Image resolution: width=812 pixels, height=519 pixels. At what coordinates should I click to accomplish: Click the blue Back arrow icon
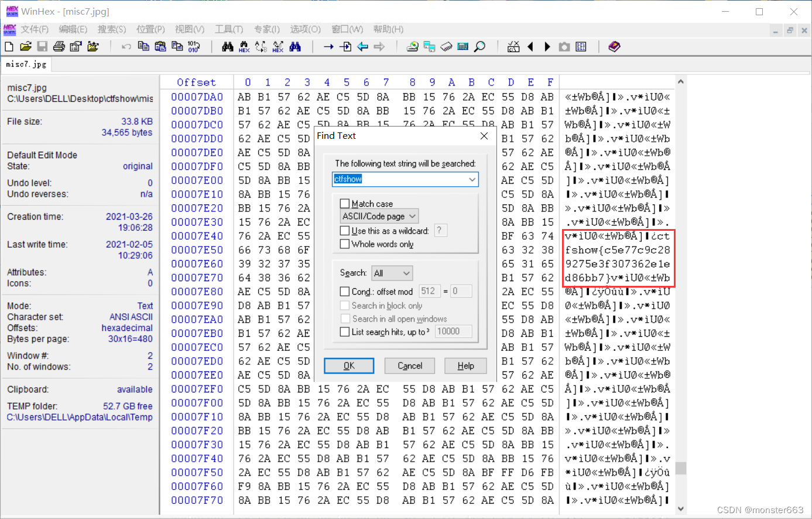[x=362, y=46]
